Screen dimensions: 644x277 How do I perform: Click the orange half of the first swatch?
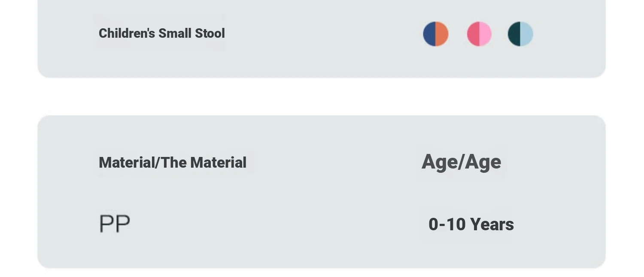[x=442, y=34]
